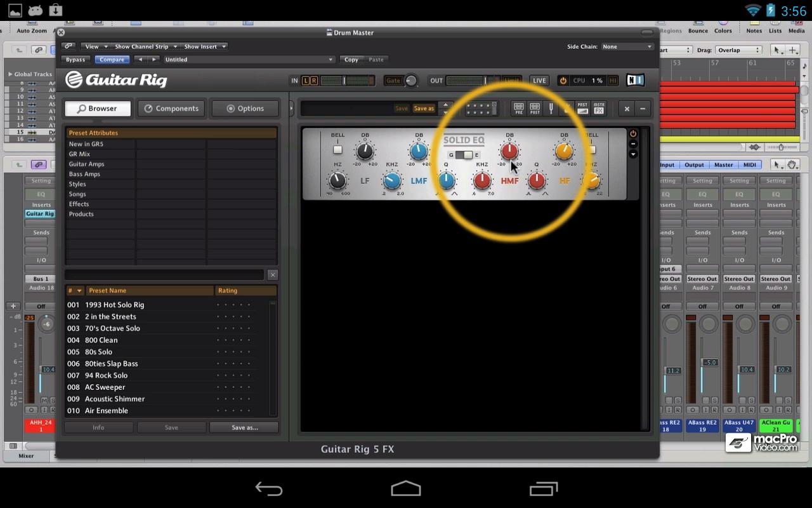Click the rack clear X icon
This screenshot has height=508, width=812.
pos(627,109)
